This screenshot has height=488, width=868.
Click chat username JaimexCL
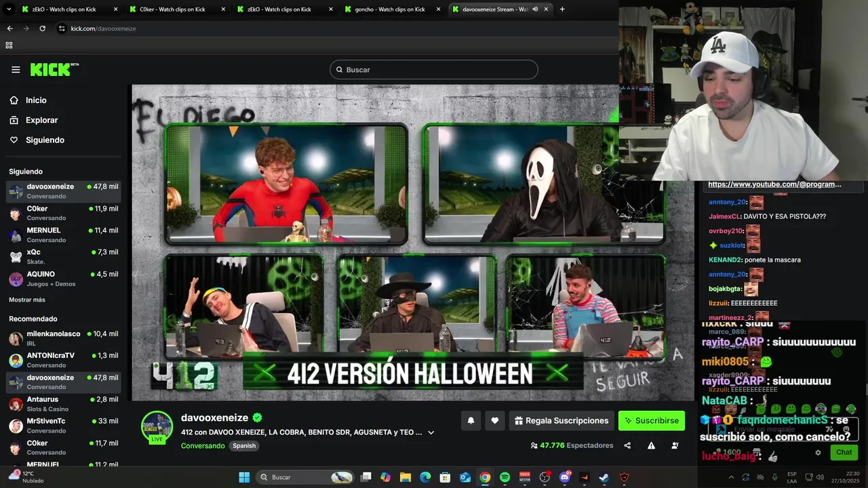point(724,216)
